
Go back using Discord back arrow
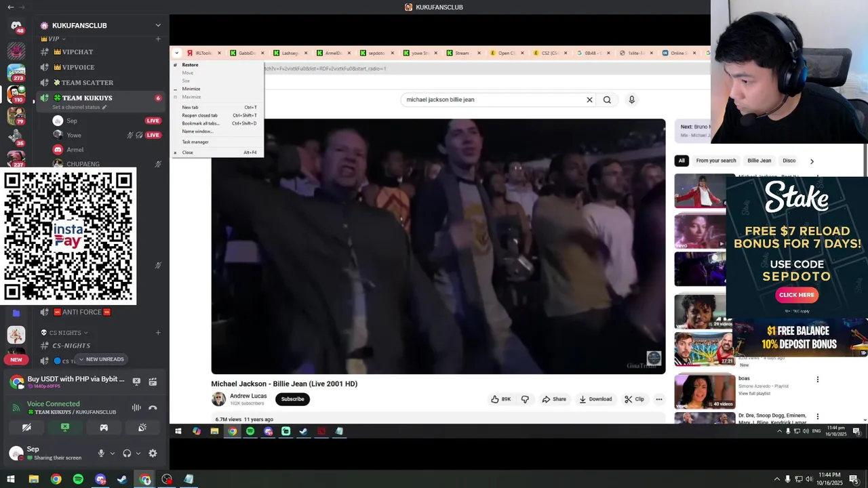click(10, 7)
